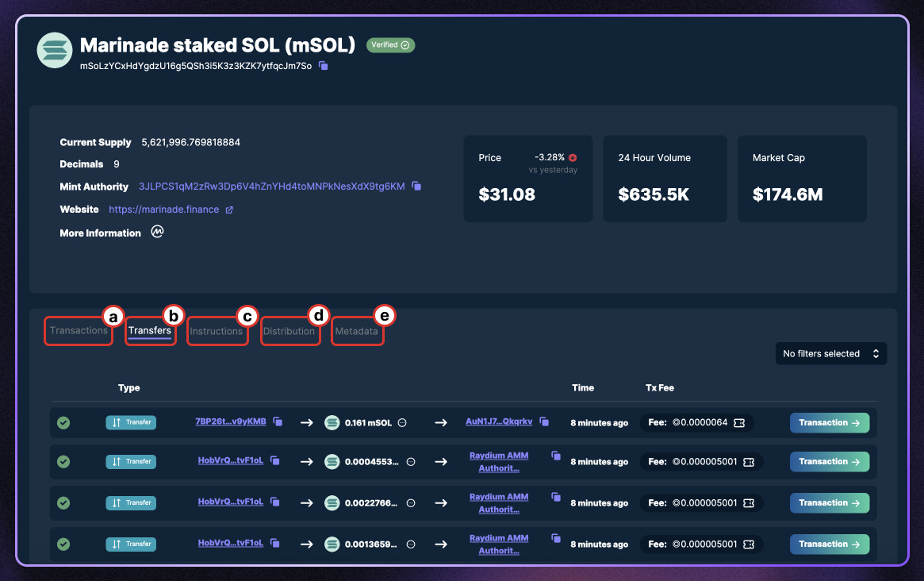Click the Verified badge
Viewport: 924px width, 581px height.
click(x=391, y=44)
